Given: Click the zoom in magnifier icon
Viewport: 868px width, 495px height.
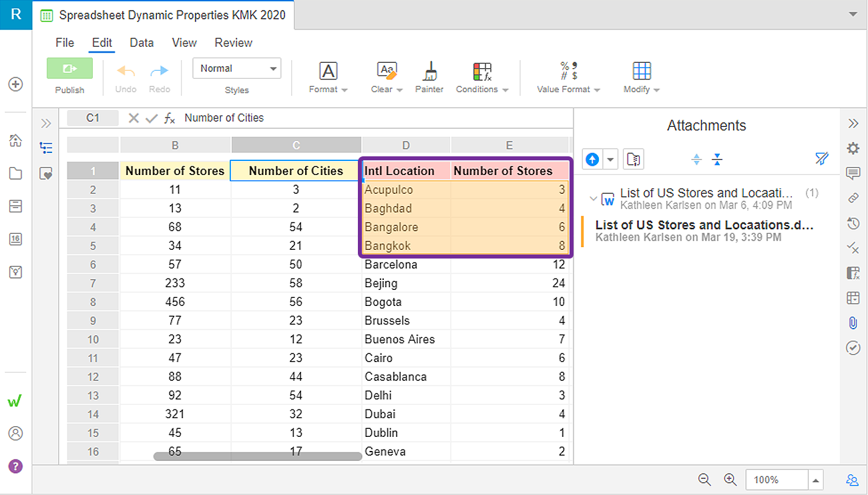Looking at the screenshot, I should 730,479.
